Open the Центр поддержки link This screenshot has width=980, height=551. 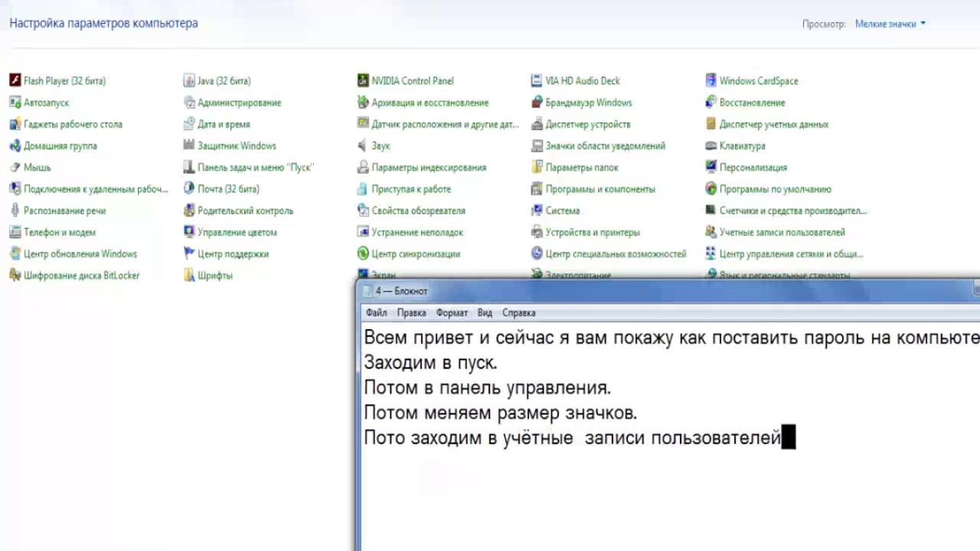233,254
